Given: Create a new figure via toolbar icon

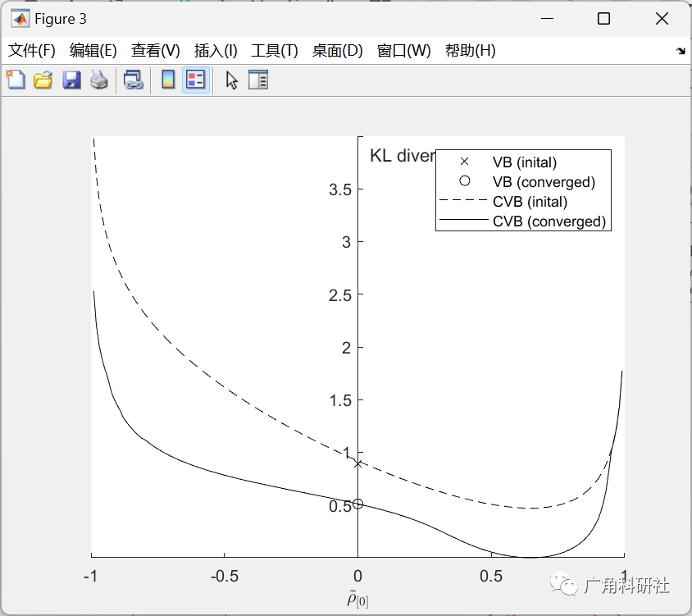Looking at the screenshot, I should (16, 80).
